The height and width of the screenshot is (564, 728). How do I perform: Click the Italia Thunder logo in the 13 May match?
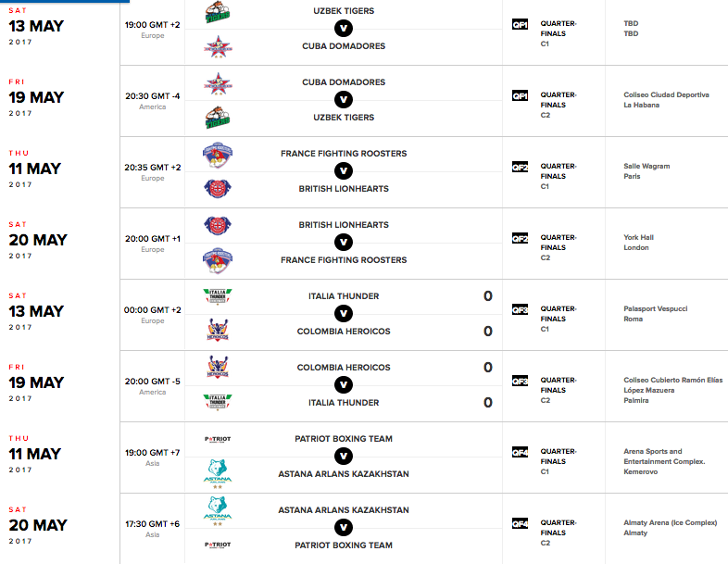[218, 296]
